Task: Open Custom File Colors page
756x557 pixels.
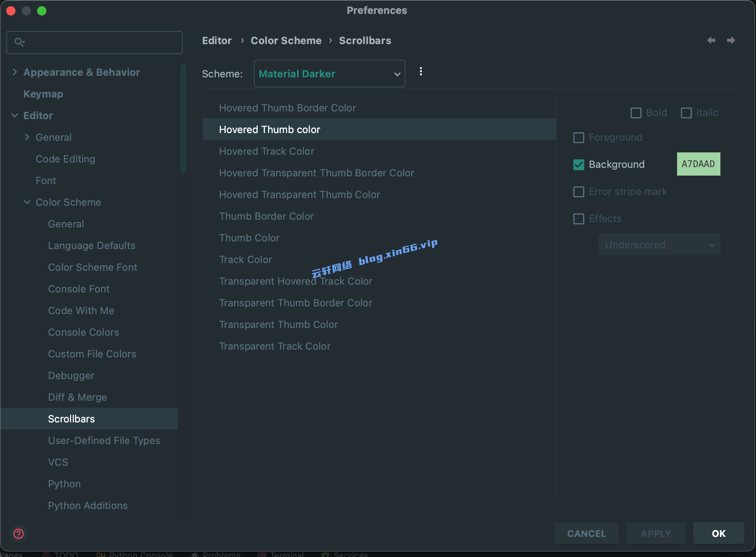Action: [x=92, y=354]
